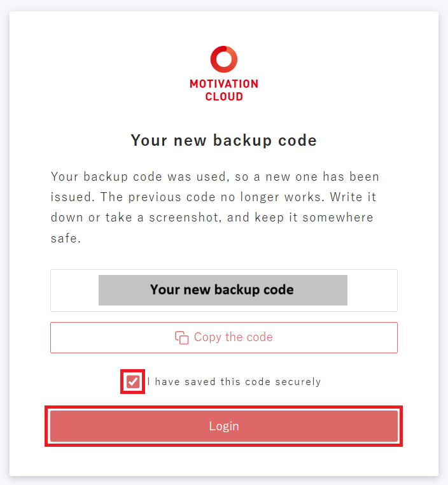Copy the backup code with the button
The image size is (448, 485).
pyautogui.click(x=224, y=337)
